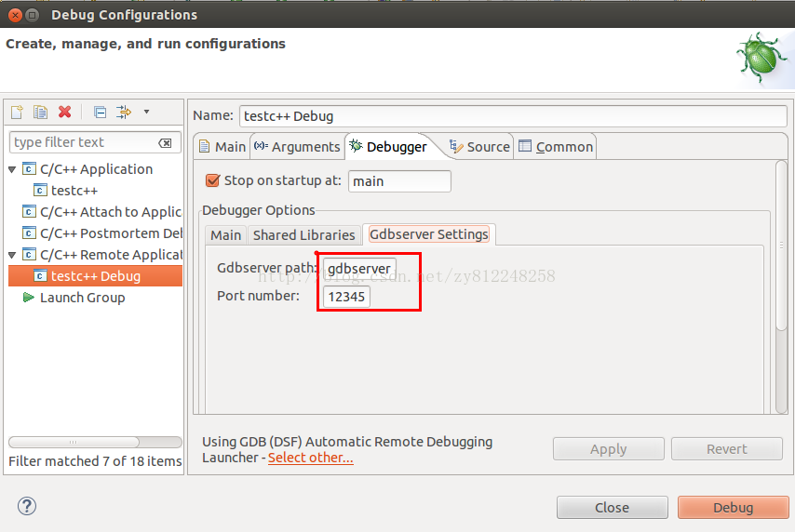The width and height of the screenshot is (795, 532).
Task: Click the Close button
Action: pyautogui.click(x=612, y=508)
